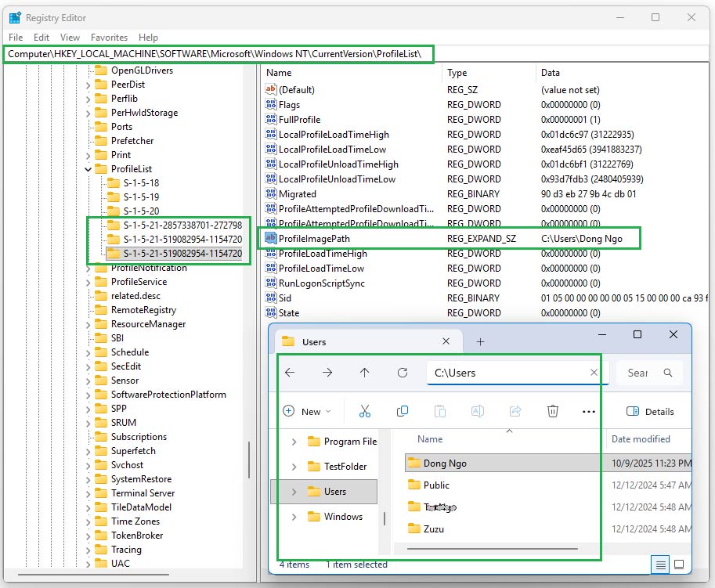Select the Cut icon in File Explorer toolbar

(x=366, y=411)
